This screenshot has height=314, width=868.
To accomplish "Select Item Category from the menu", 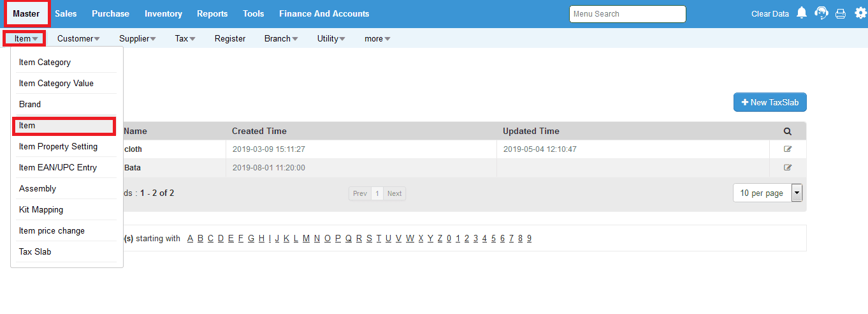I will [45, 63].
